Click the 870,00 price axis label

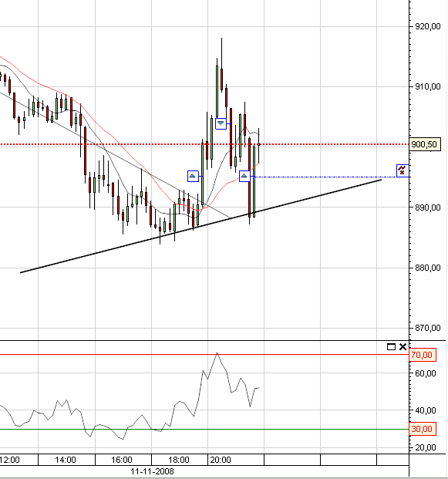[427, 328]
